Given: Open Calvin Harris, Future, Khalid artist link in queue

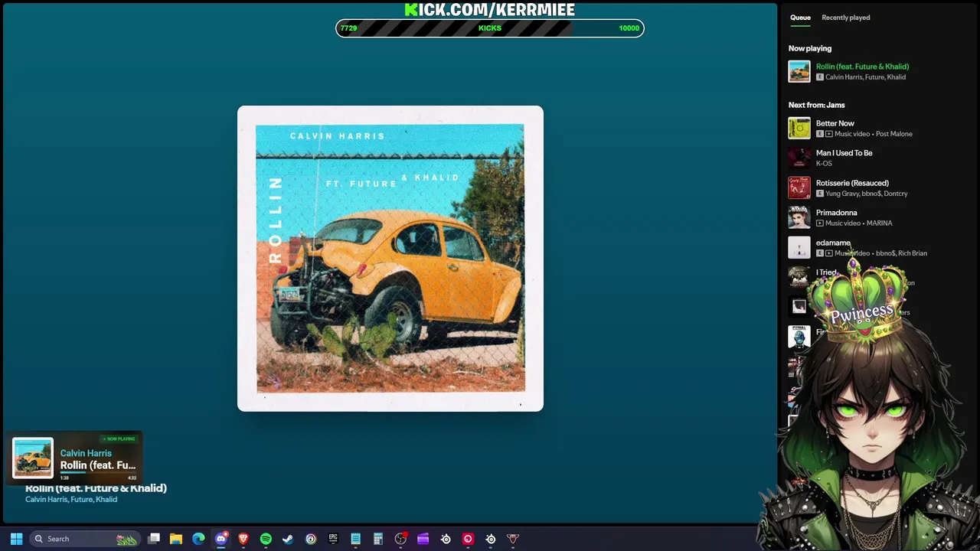Looking at the screenshot, I should 865,77.
